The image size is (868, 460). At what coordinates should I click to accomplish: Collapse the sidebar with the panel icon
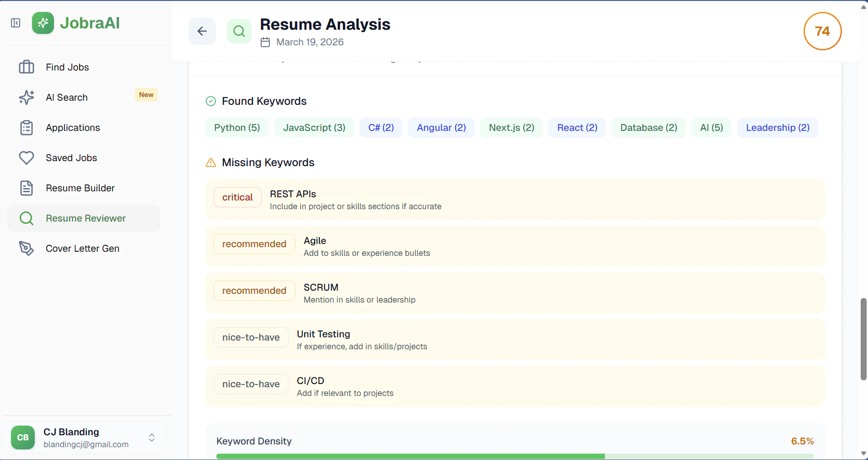point(16,23)
